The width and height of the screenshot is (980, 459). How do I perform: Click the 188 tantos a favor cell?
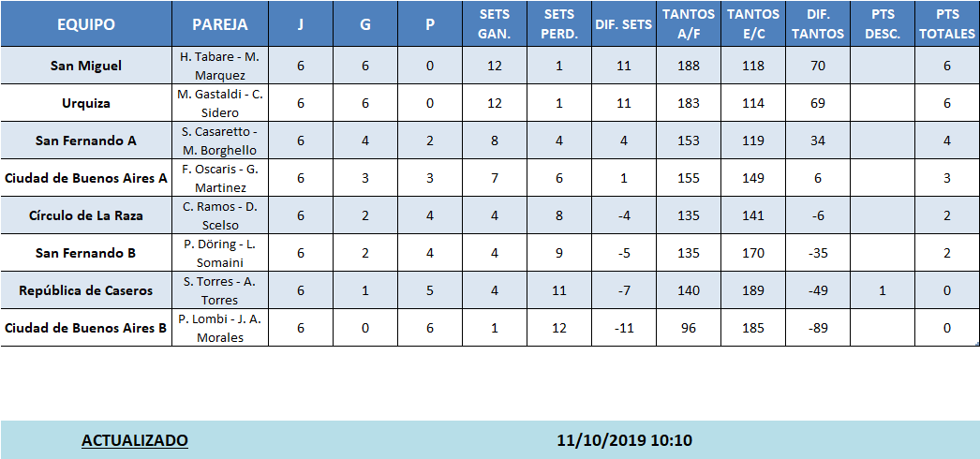coord(688,66)
